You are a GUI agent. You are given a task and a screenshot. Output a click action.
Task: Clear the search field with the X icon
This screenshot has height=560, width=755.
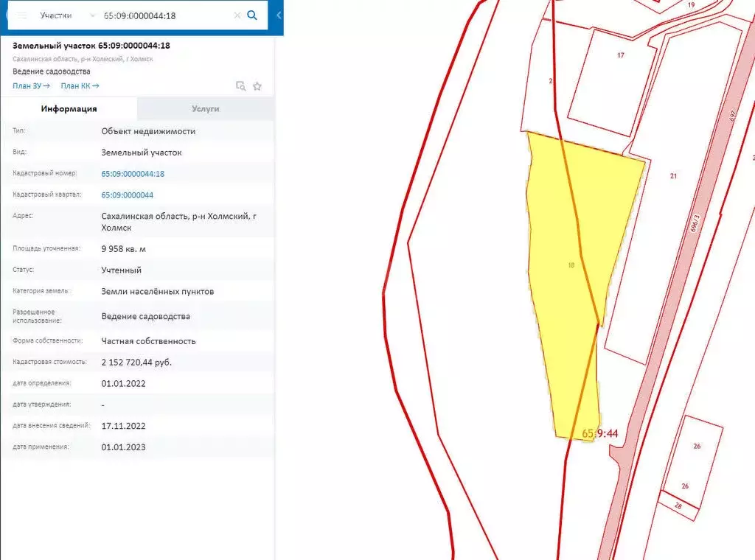point(237,15)
